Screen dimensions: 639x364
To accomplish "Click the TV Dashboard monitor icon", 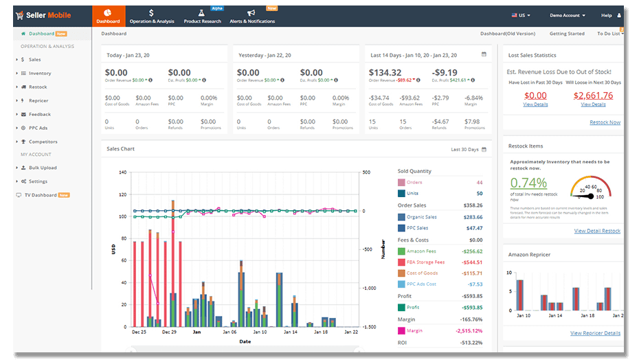I will pos(19,195).
